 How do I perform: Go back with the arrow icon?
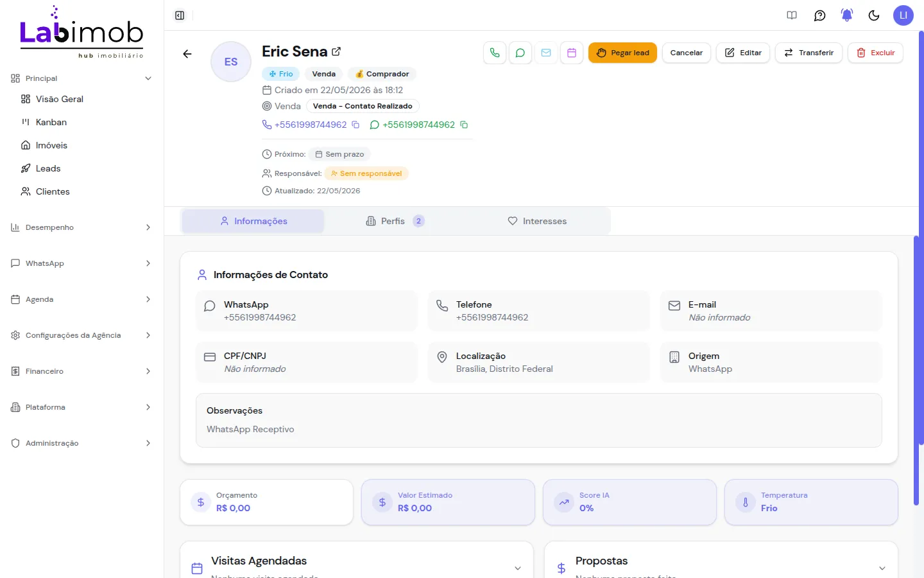click(187, 54)
